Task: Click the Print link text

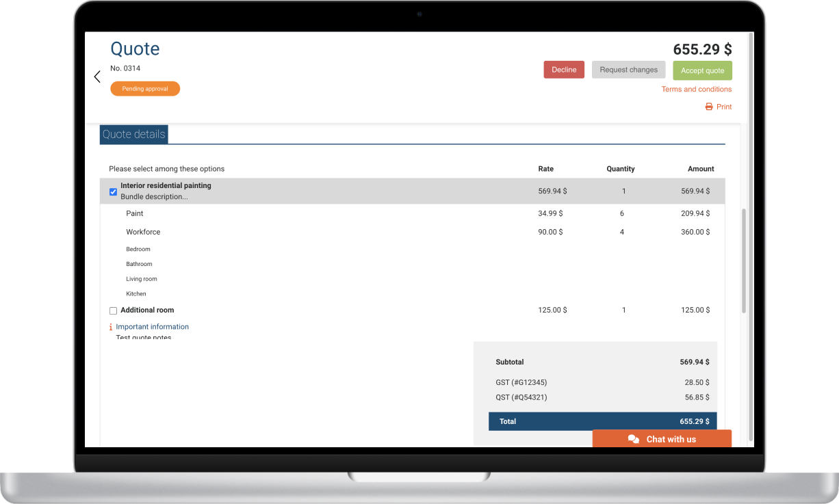Action: coord(724,107)
